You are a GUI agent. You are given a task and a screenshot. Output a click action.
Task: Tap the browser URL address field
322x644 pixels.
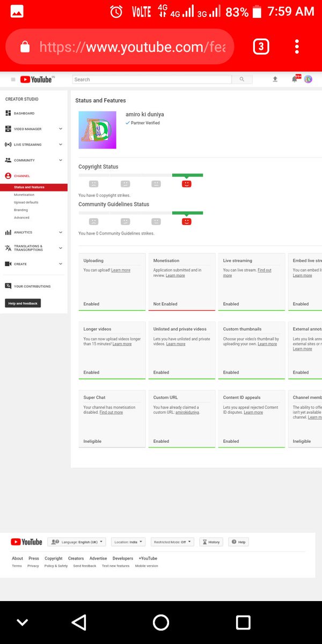pyautogui.click(x=133, y=47)
